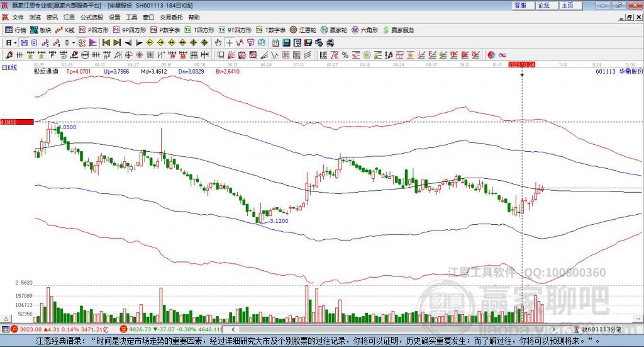The height and width of the screenshot is (347, 644).
Task: Open the calculator icon
Action: 286,43
